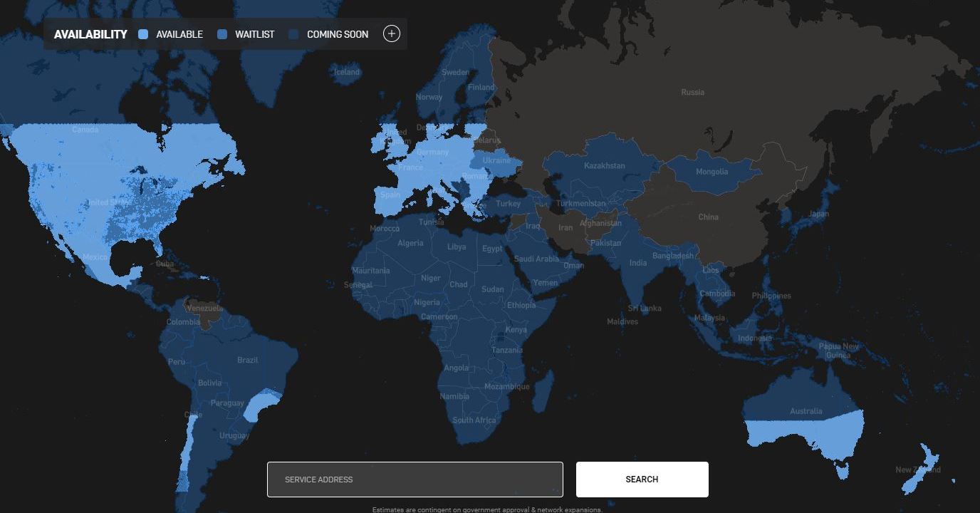Click Mongolia on the map

pyautogui.click(x=711, y=171)
